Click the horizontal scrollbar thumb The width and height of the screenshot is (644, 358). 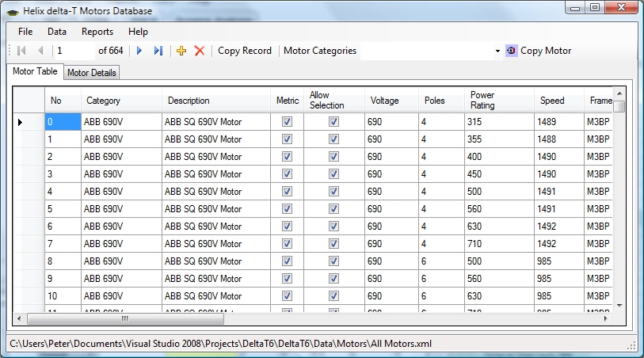[125, 318]
